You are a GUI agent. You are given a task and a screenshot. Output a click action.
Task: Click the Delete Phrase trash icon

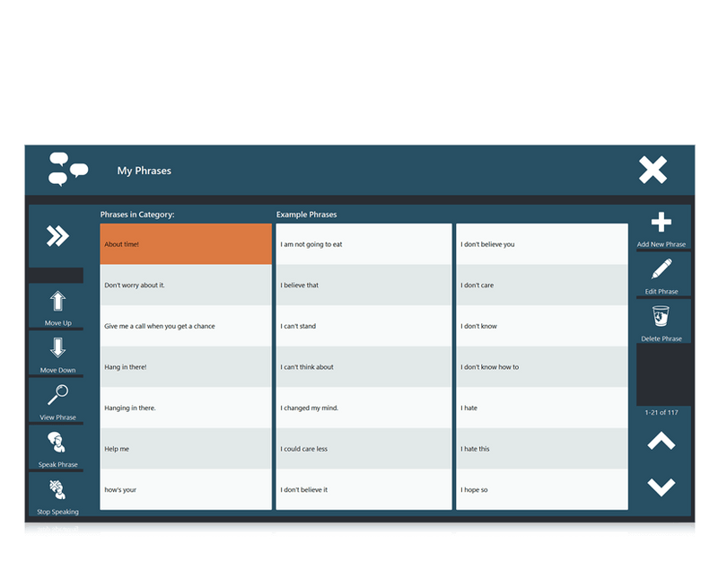(x=661, y=317)
